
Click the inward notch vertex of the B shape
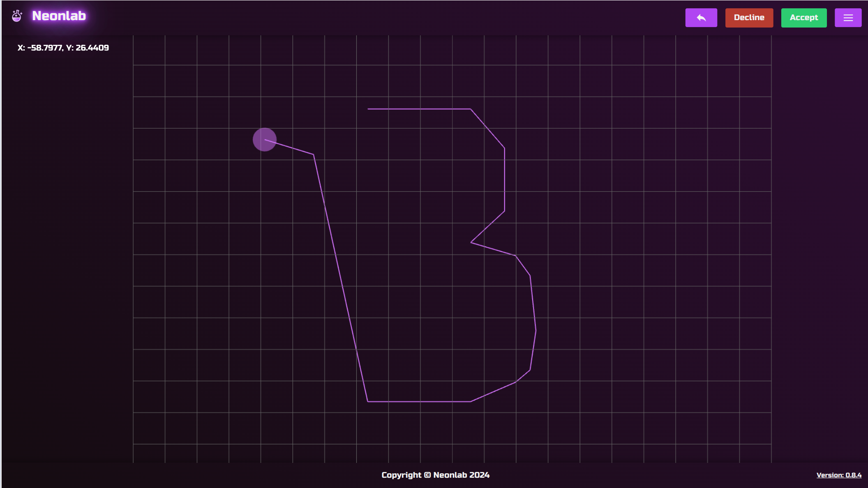click(471, 242)
